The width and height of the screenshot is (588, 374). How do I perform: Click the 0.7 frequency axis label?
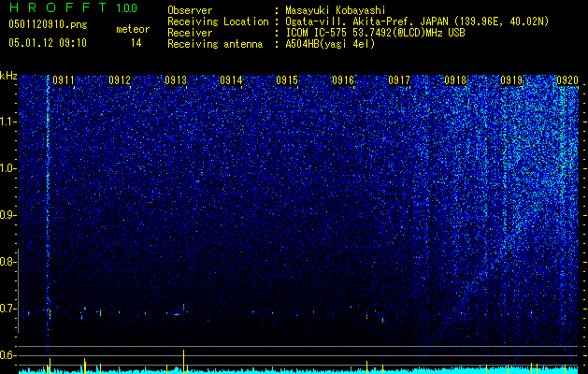[x=7, y=309]
